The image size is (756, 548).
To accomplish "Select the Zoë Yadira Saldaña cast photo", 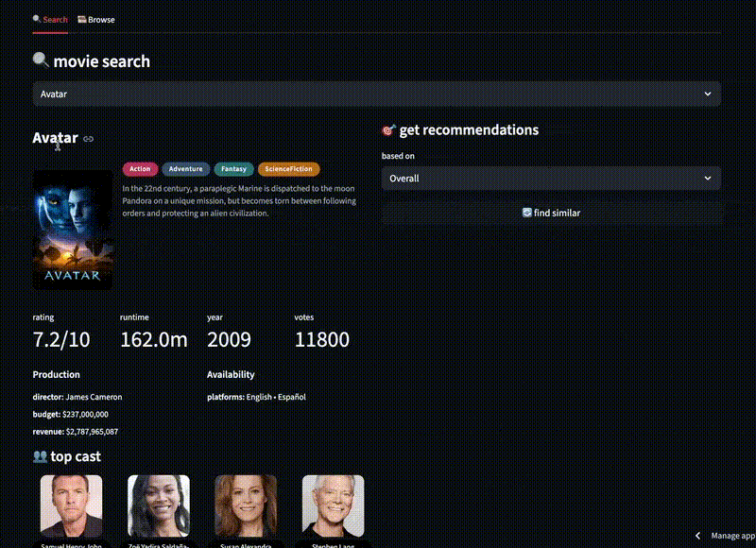I will pyautogui.click(x=159, y=506).
